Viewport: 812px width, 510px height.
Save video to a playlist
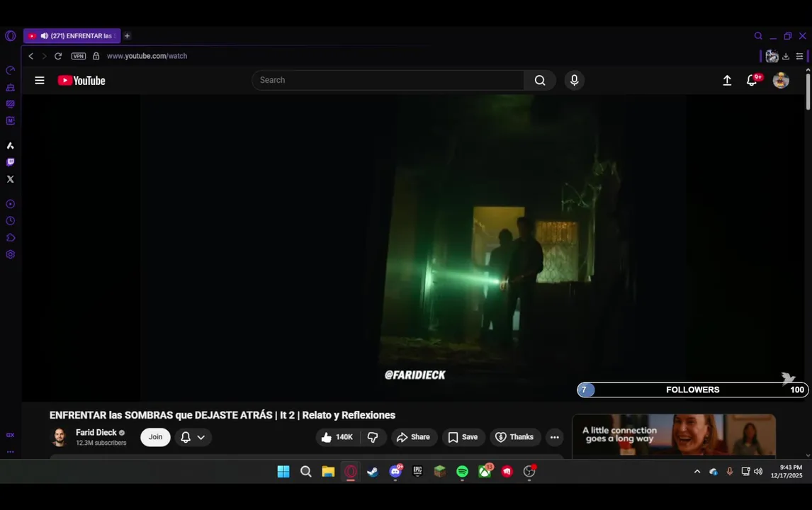463,437
